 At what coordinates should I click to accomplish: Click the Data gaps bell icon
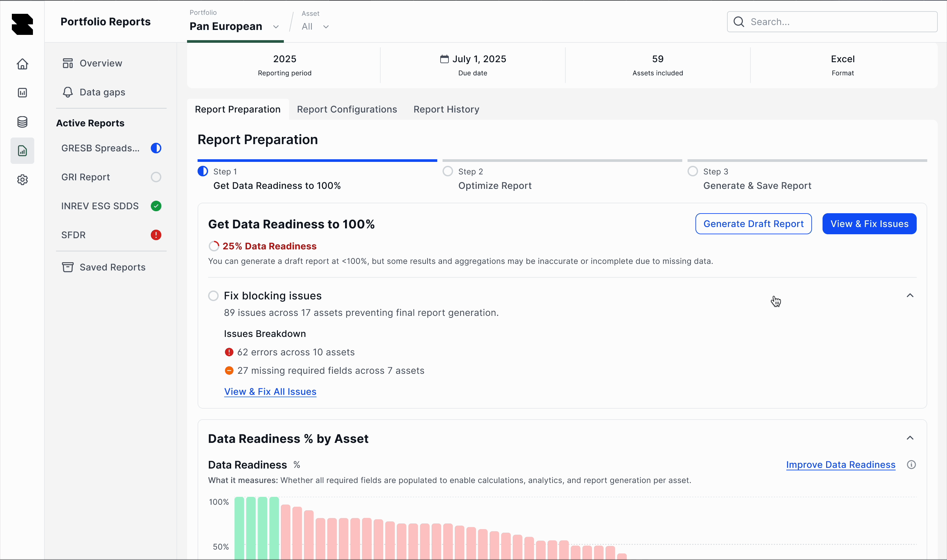68,92
